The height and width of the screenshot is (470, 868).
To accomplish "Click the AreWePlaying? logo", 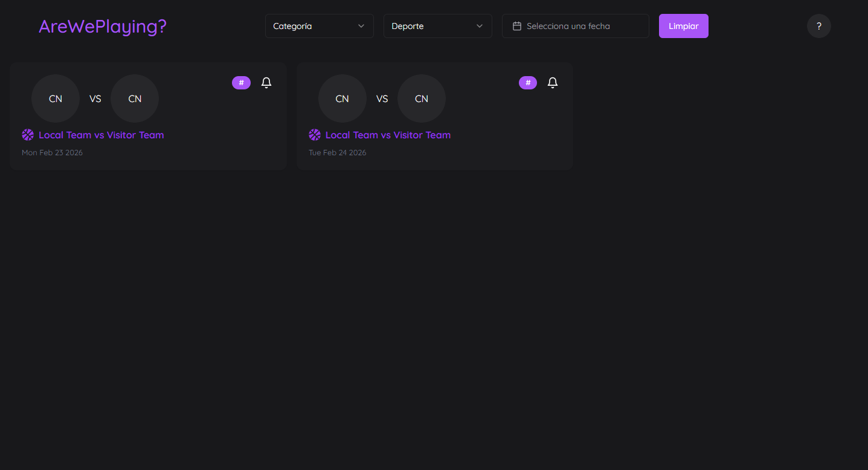I will [x=103, y=26].
